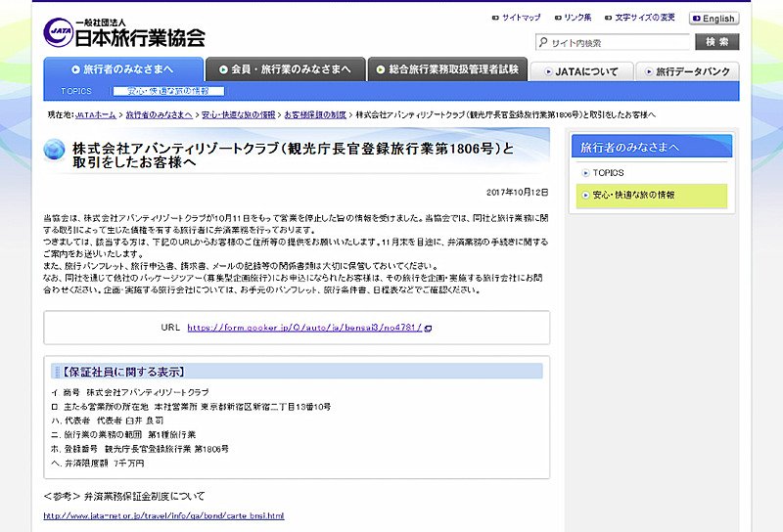Click the 検索 search button

tap(717, 42)
